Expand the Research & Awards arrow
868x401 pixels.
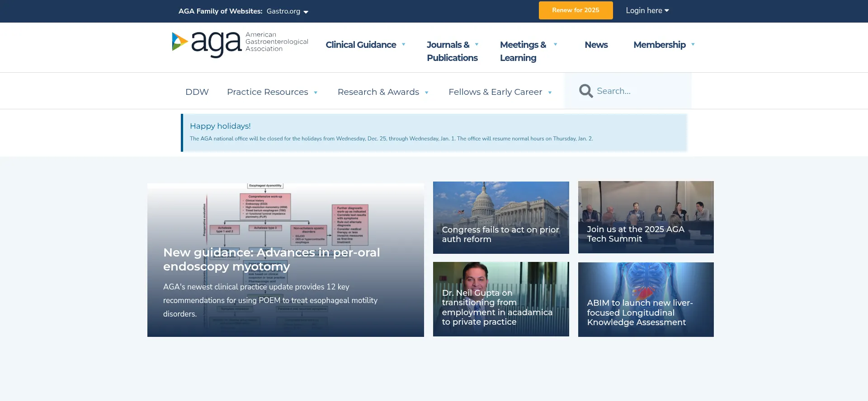click(x=426, y=93)
